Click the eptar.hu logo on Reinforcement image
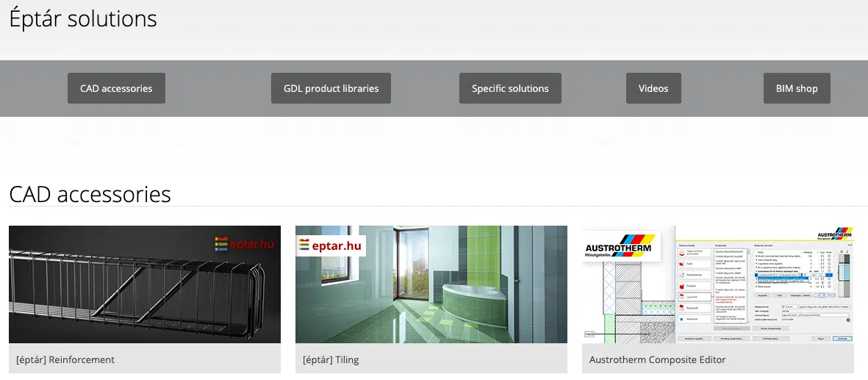 pyautogui.click(x=244, y=244)
